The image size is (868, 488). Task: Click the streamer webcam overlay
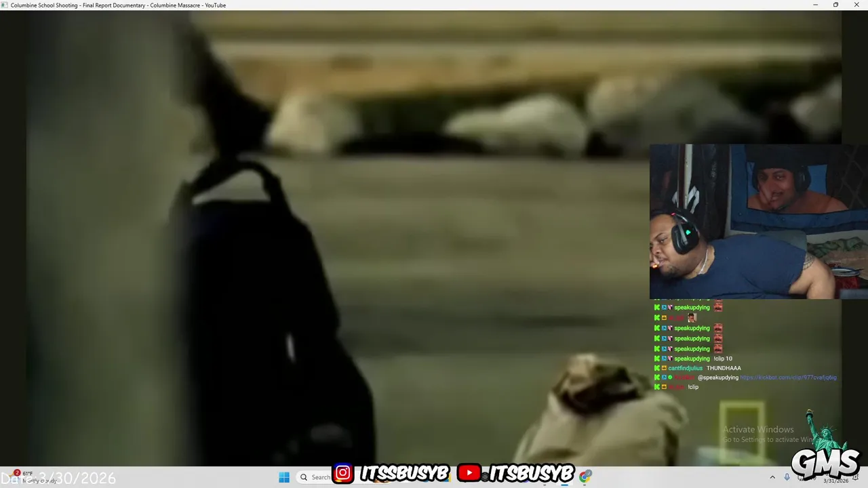coord(759,221)
